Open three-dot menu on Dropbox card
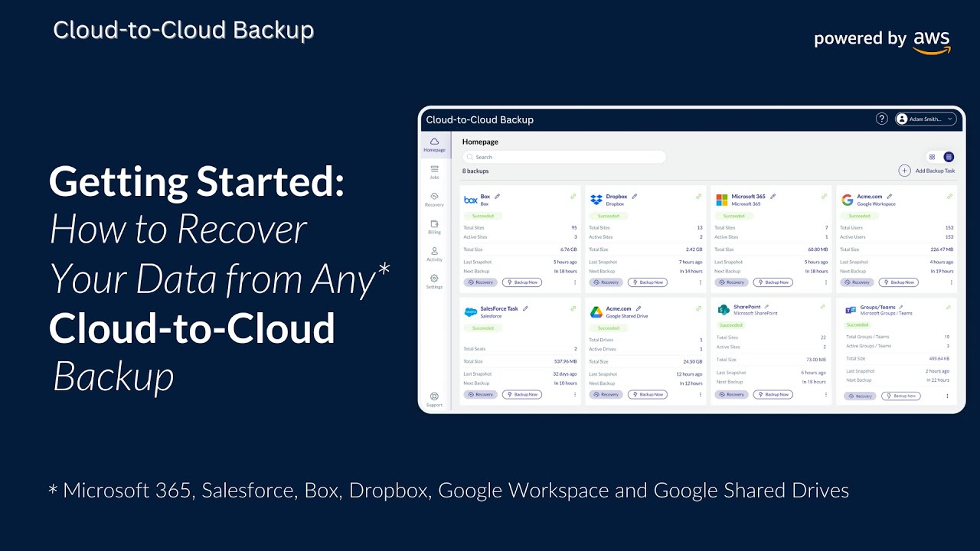The height and width of the screenshot is (551, 980). coord(701,282)
